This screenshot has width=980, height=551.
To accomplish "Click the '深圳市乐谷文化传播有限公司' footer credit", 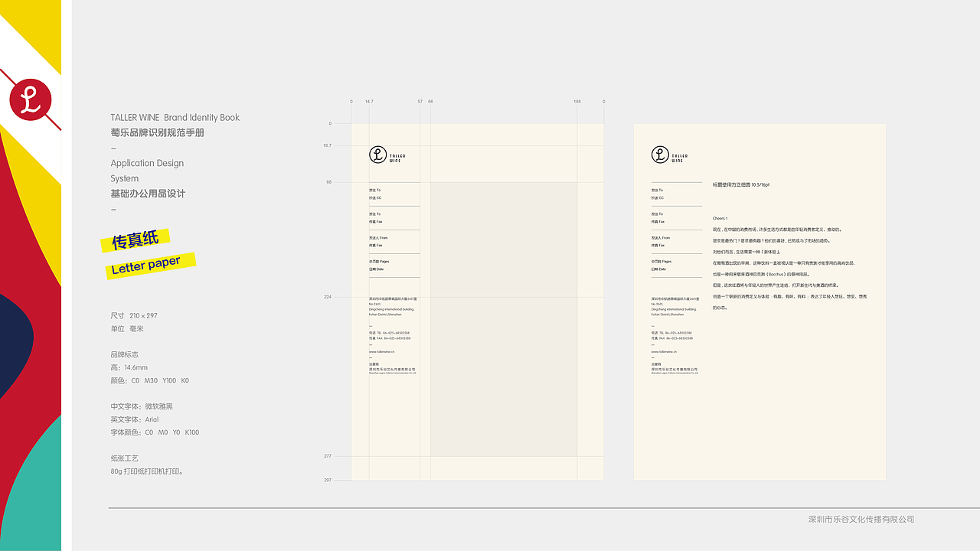I will (861, 520).
